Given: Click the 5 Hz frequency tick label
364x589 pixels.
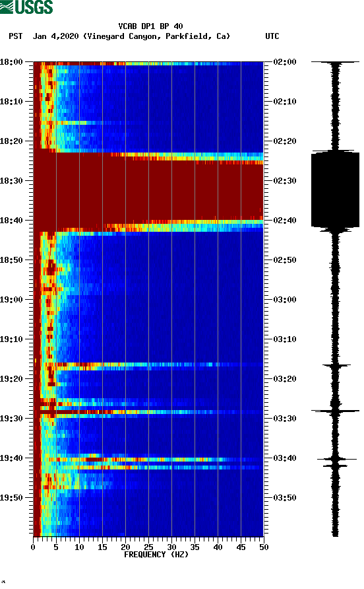Looking at the screenshot, I should tap(56, 547).
